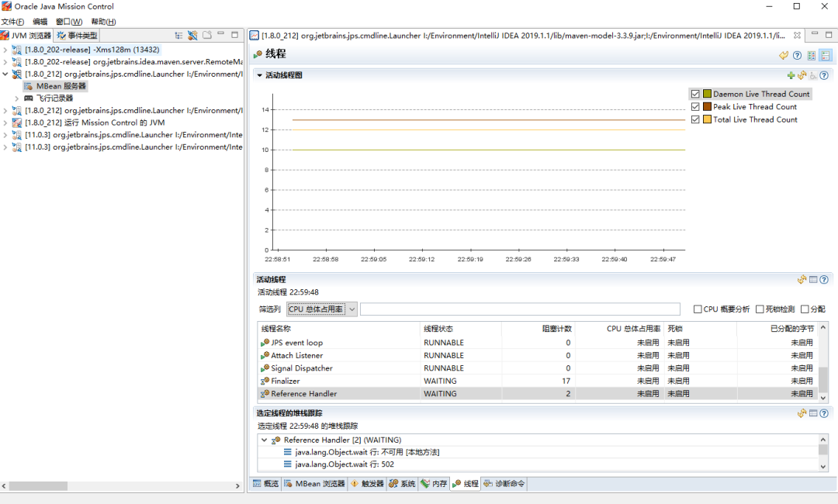Click the refresh icon in the 活动线程图 header
The image size is (838, 504).
click(x=802, y=75)
